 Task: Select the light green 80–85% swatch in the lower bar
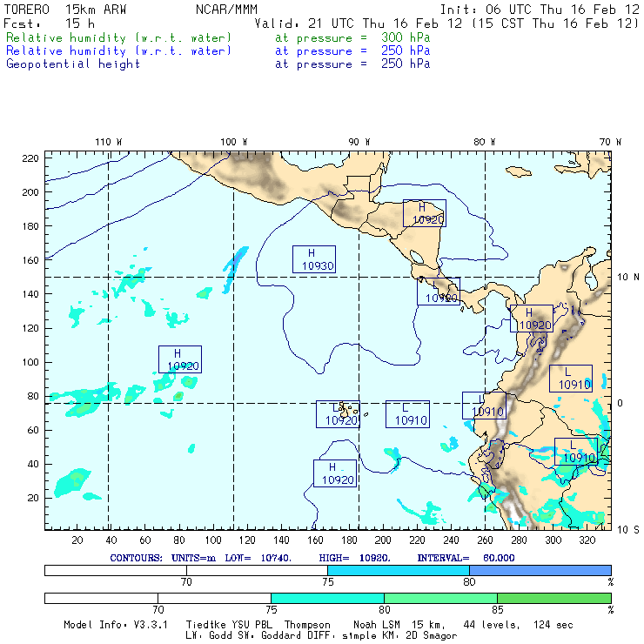coord(440,598)
